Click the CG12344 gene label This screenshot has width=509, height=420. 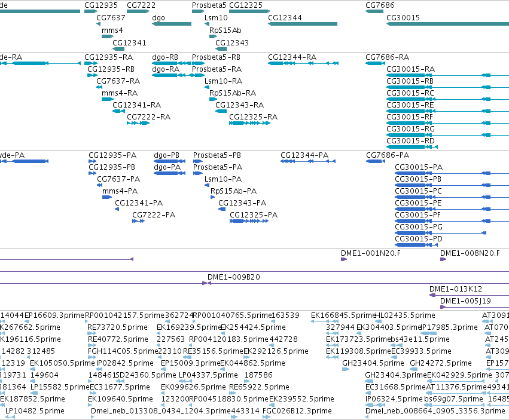pyautogui.click(x=285, y=18)
